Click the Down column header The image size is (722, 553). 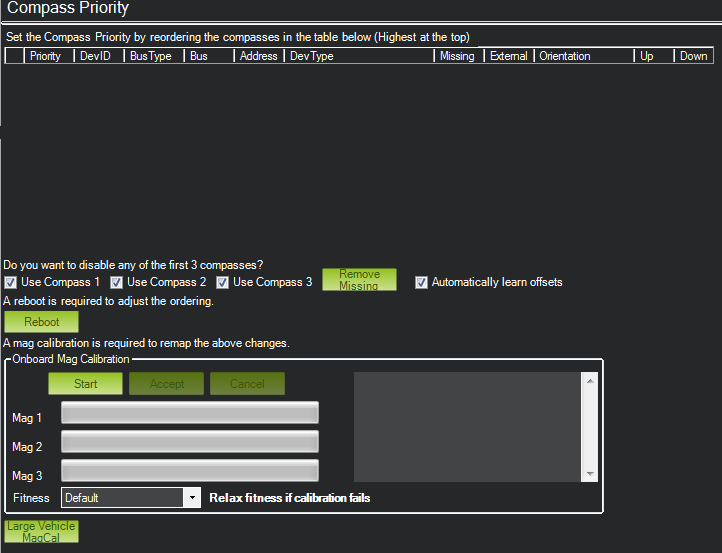694,56
